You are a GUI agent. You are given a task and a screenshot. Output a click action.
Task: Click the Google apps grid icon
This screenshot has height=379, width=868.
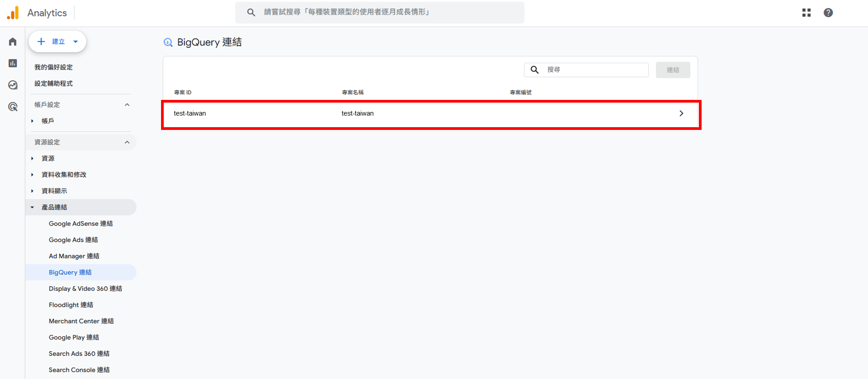(806, 13)
